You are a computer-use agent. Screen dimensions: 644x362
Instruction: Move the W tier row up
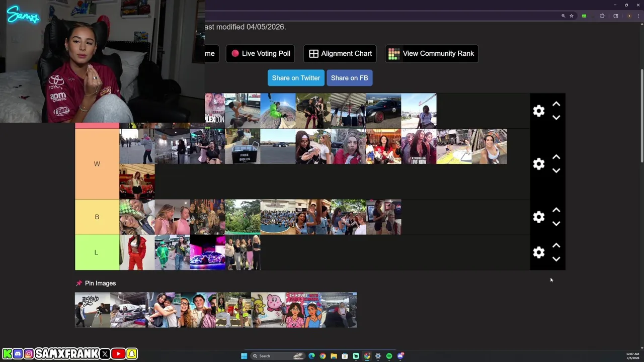556,157
